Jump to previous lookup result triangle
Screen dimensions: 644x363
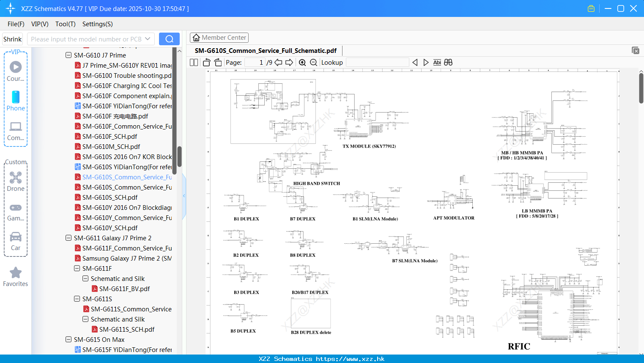tap(415, 63)
